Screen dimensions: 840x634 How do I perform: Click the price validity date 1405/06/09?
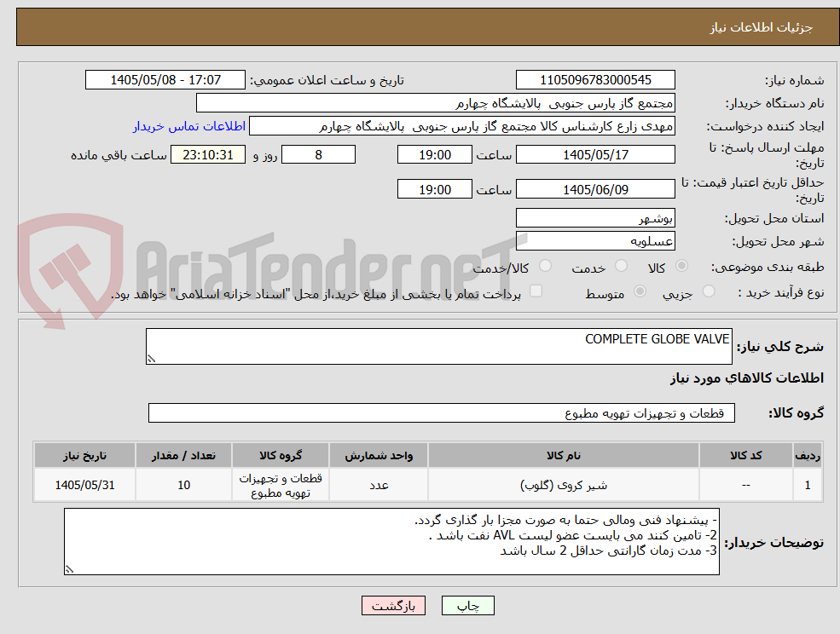595,189
